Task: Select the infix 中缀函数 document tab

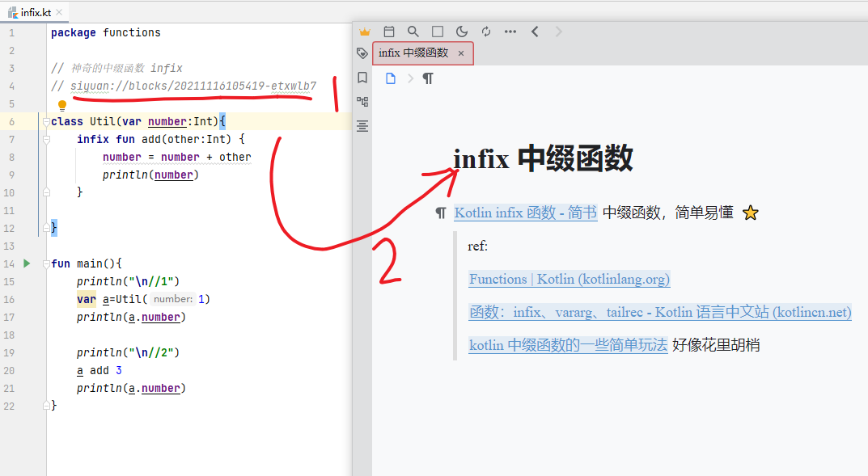Action: coord(423,53)
